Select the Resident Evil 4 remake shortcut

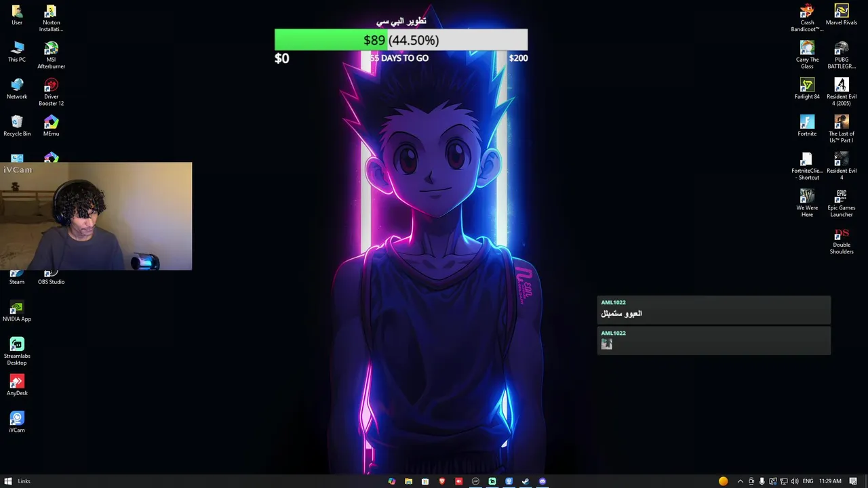[842, 167]
